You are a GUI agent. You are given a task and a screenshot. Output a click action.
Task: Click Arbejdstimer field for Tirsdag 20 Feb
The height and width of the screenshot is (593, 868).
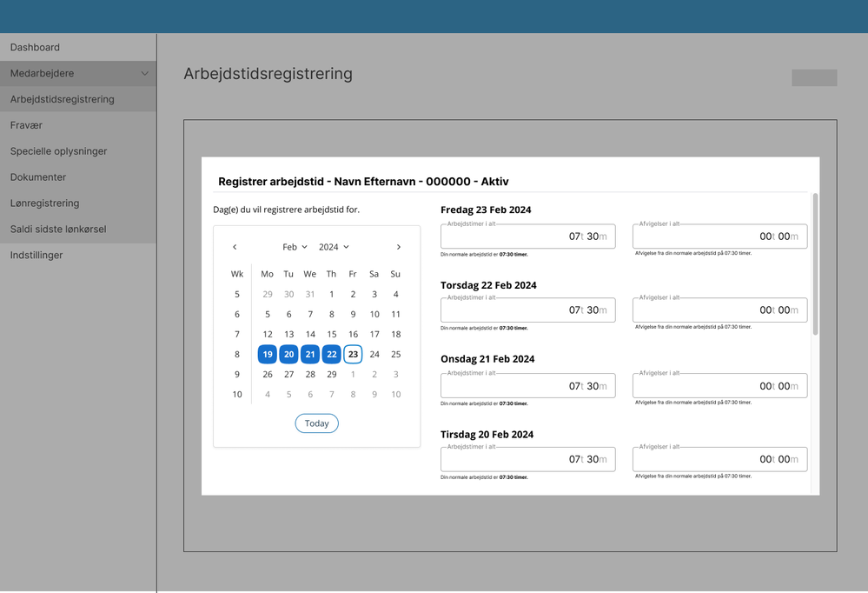[528, 459]
